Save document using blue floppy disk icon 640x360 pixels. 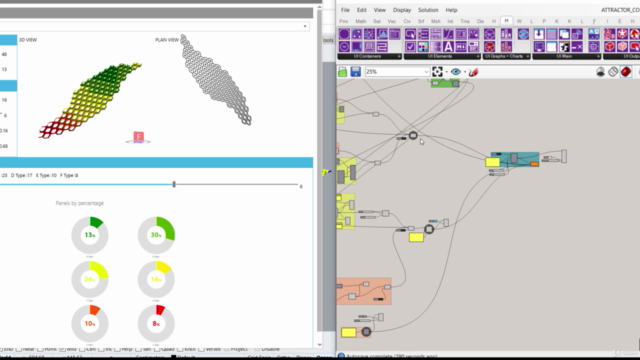356,72
